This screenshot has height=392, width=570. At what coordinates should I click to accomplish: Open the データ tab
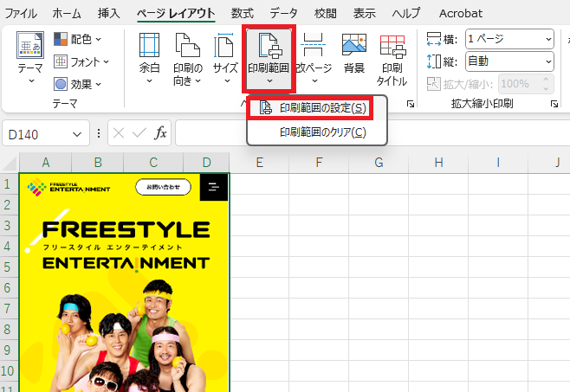click(x=283, y=14)
